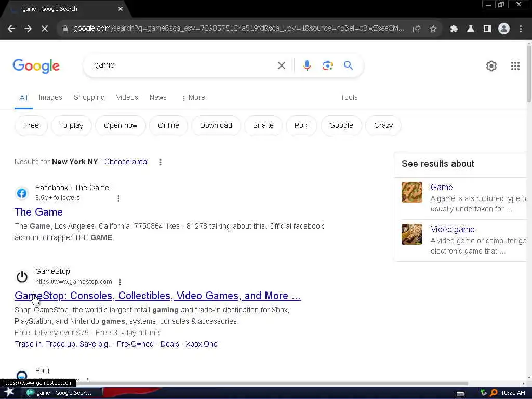532x399 pixels.
Task: Start voice search with microphone
Action: pos(307,65)
